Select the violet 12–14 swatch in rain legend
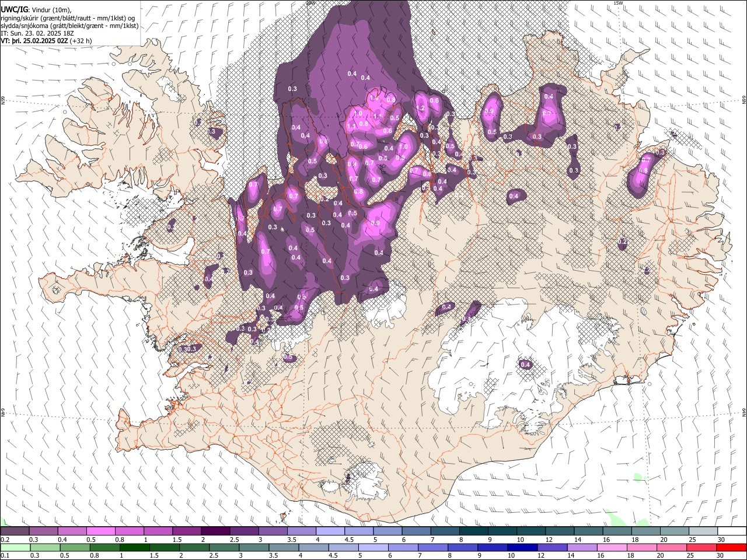The height and width of the screenshot is (560, 747). click(551, 547)
